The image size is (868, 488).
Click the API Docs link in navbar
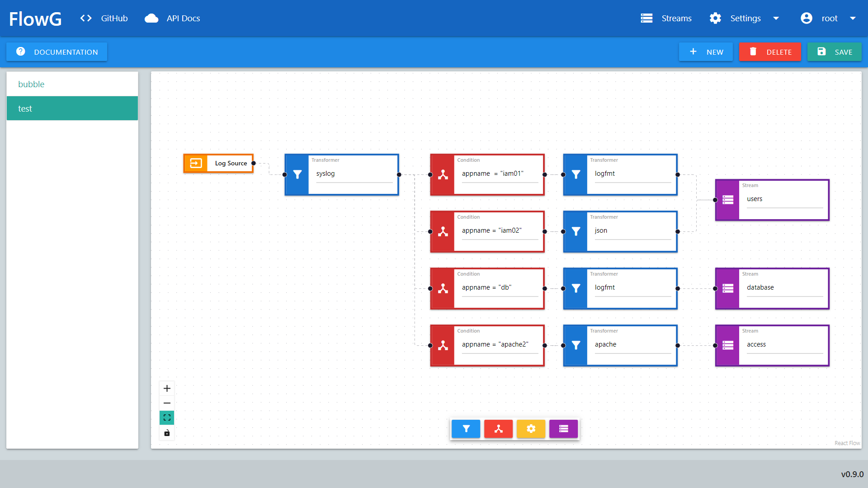pyautogui.click(x=184, y=18)
